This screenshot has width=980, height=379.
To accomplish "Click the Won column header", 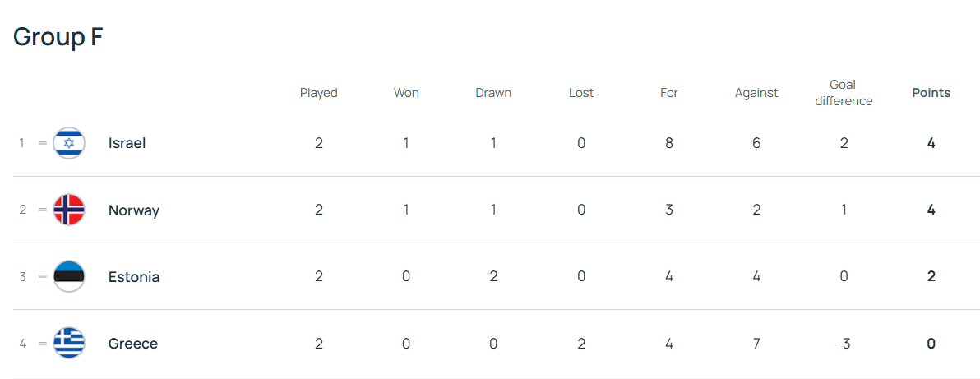I will pyautogui.click(x=406, y=93).
